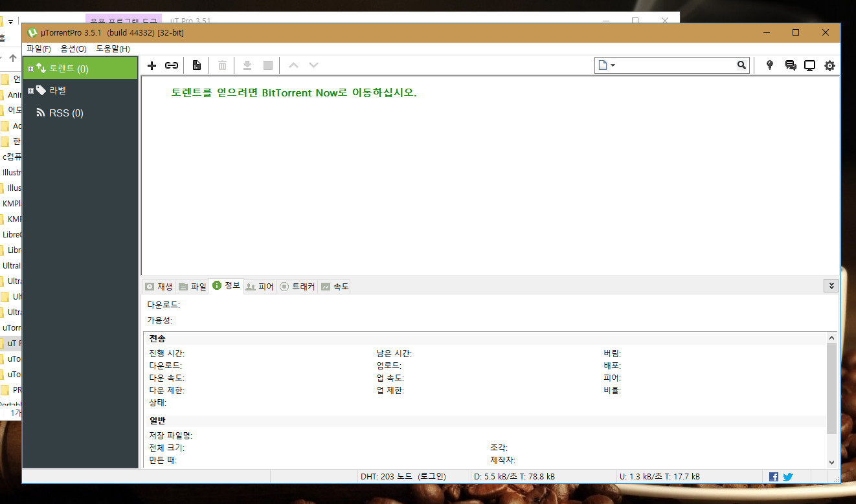Click the µTorrent logo in title bar
Viewport: 856px width, 504px height.
coord(32,32)
